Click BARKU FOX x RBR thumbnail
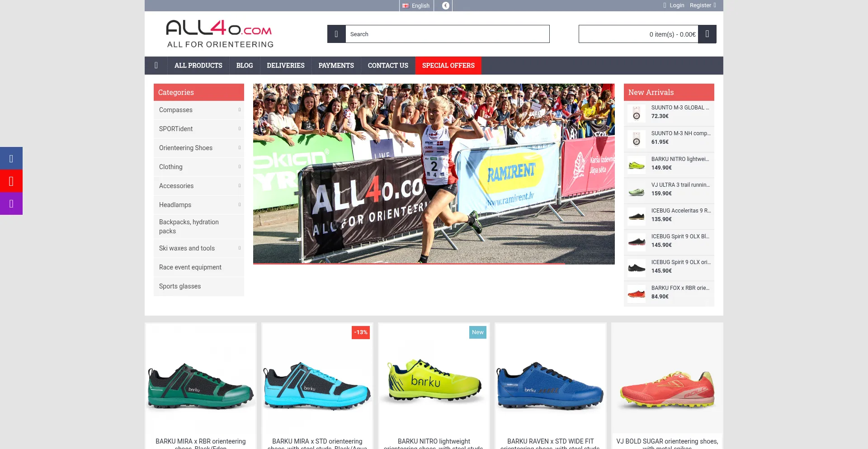 click(637, 293)
